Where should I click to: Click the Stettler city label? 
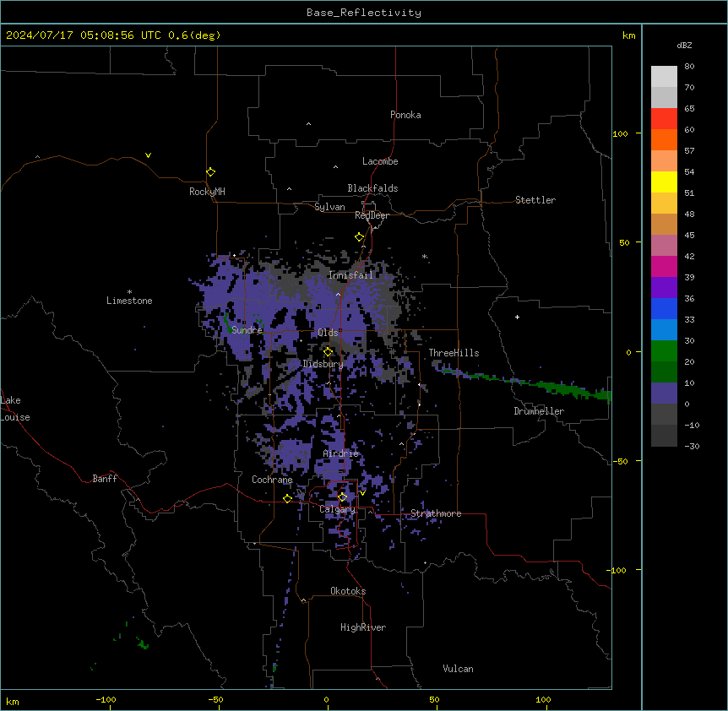[x=535, y=200]
